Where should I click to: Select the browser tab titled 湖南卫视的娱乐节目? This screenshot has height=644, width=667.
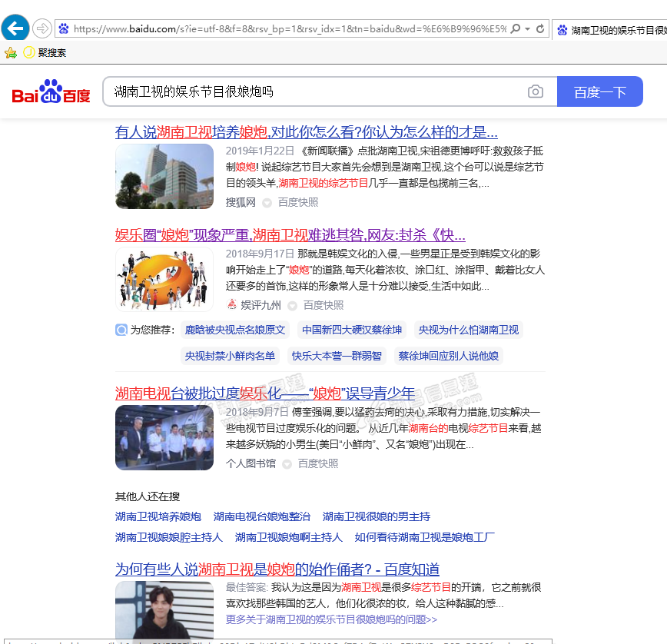[x=611, y=30]
